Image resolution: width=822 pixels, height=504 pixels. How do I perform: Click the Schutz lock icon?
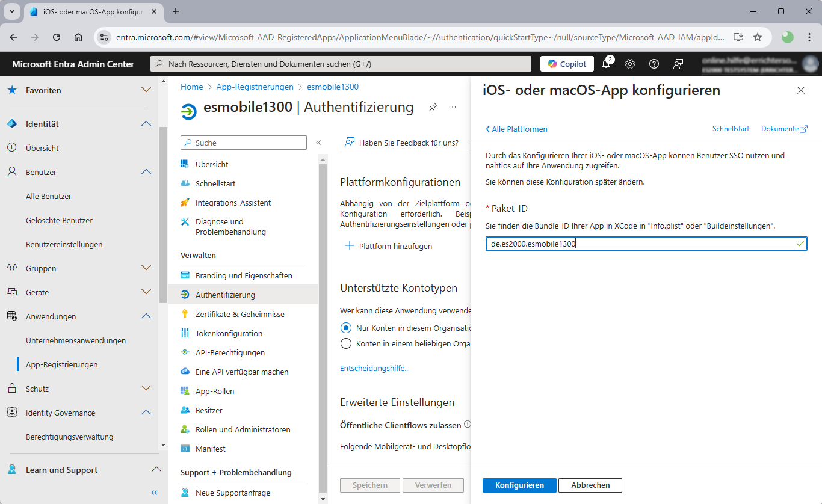pyautogui.click(x=12, y=389)
